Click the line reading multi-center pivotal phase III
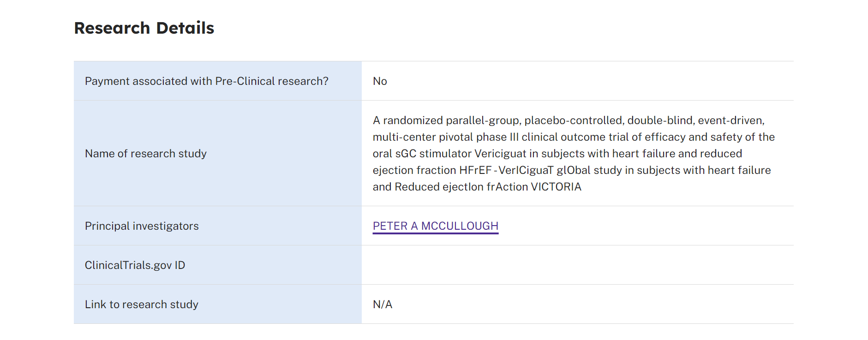Viewport: 868px width, 340px height. [574, 137]
